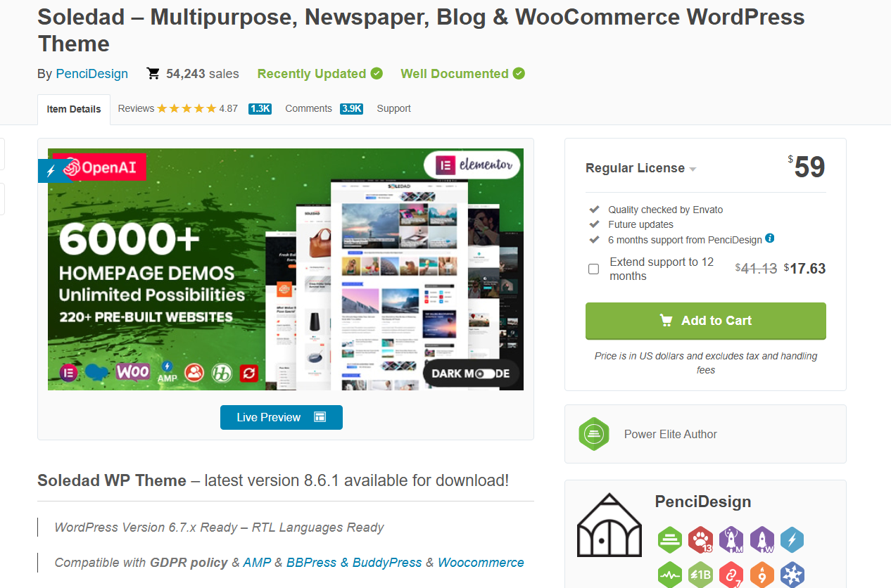Viewport: 891px width, 588px height.
Task: Click the GDPR policy bold text
Action: click(189, 563)
